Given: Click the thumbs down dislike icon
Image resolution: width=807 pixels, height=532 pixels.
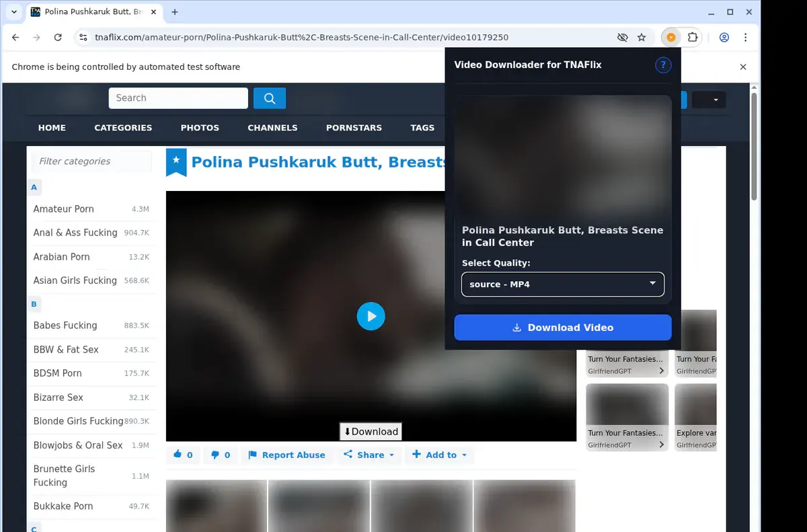Looking at the screenshot, I should tap(215, 455).
